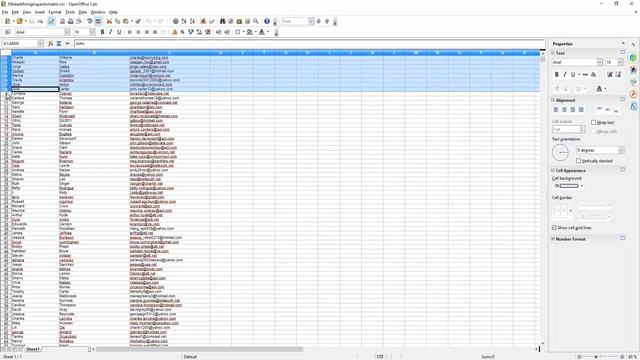The height and width of the screenshot is (360, 640).
Task: Open toolbar font size dropdown
Action: (x=92, y=32)
